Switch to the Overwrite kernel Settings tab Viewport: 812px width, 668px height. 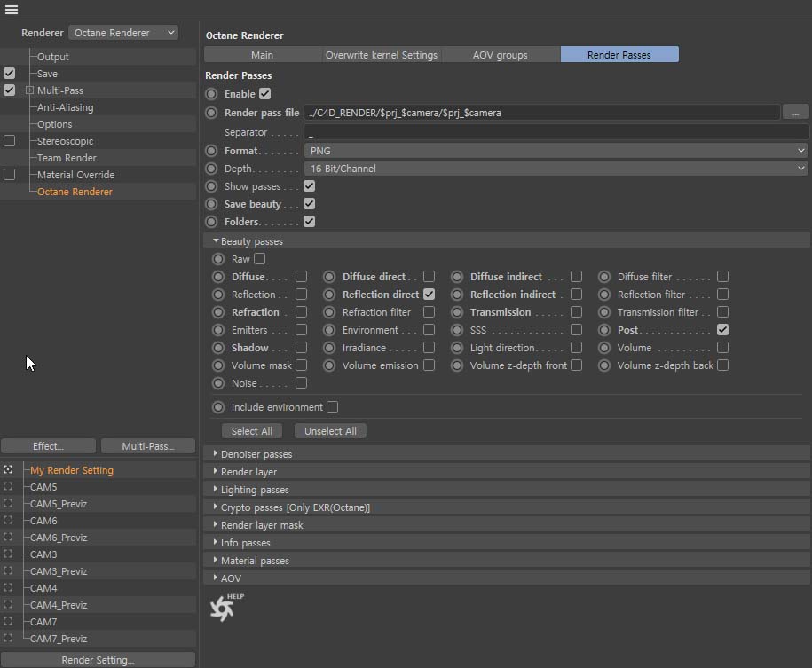[382, 55]
